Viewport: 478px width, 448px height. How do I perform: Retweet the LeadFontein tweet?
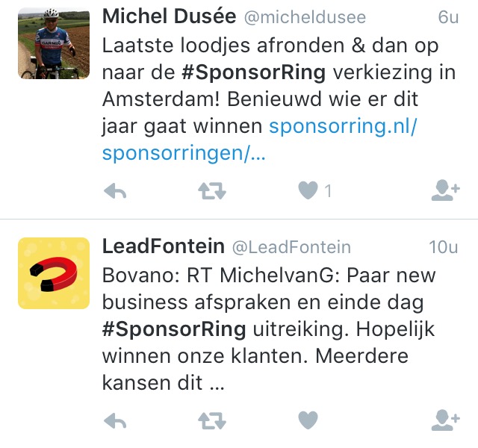point(212,421)
